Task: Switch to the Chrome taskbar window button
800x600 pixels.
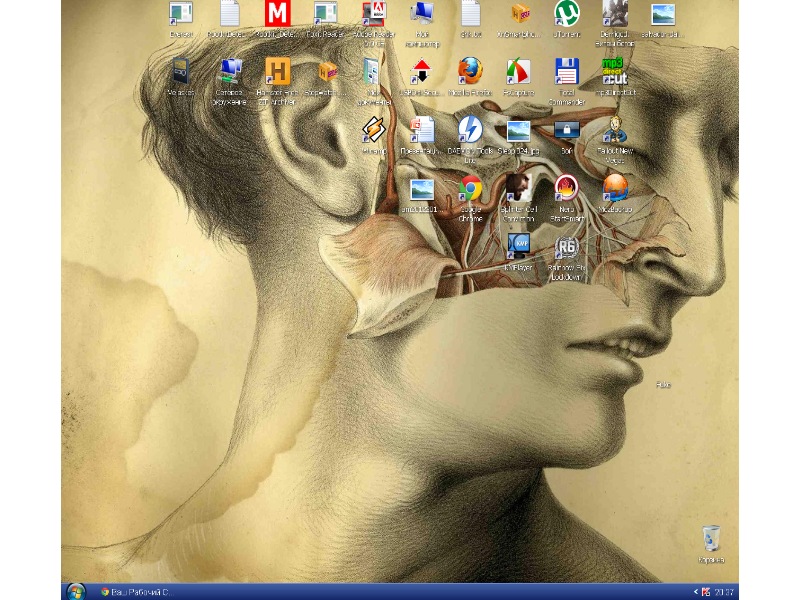Action: click(138, 592)
